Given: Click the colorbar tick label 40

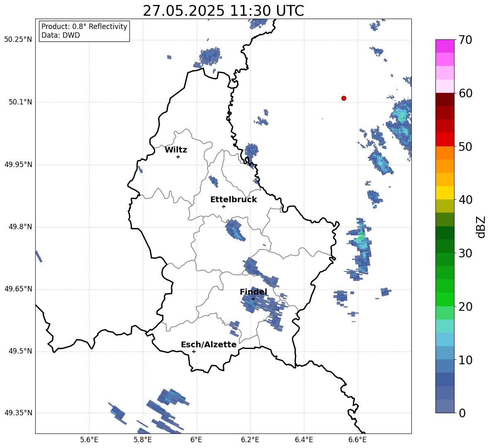Looking at the screenshot, I should (x=465, y=200).
